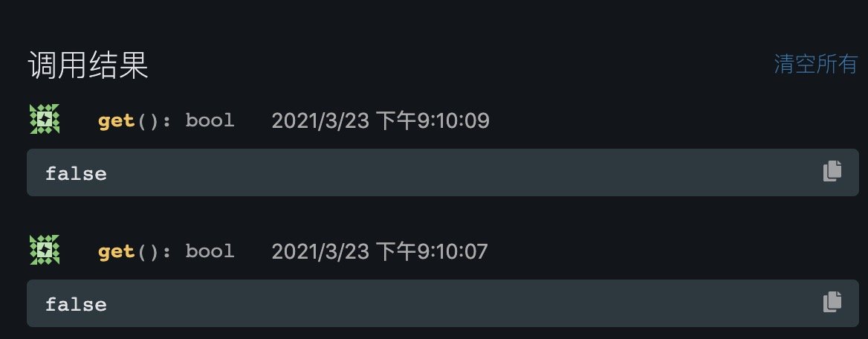Click the get function name in 9:10:07 entry
The image size is (868, 339).
point(116,251)
